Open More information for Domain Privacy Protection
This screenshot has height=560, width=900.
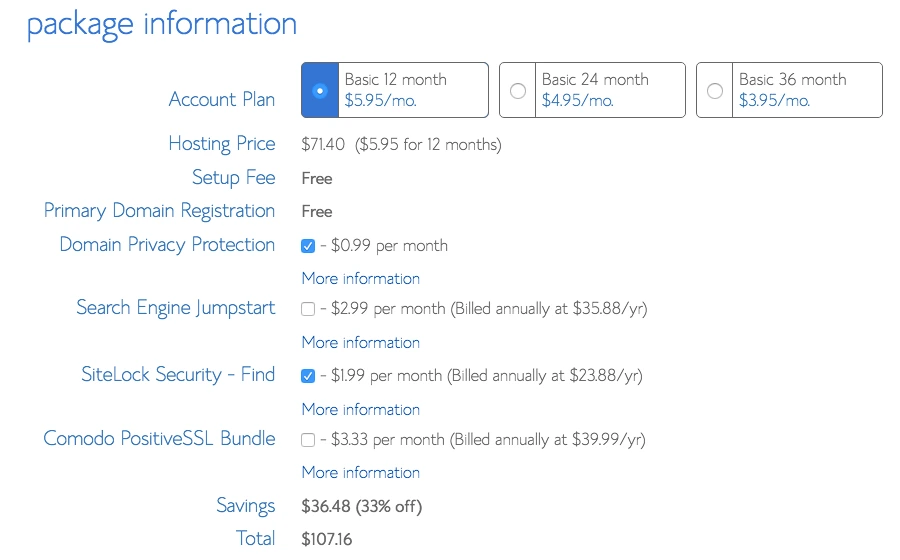[x=360, y=278]
